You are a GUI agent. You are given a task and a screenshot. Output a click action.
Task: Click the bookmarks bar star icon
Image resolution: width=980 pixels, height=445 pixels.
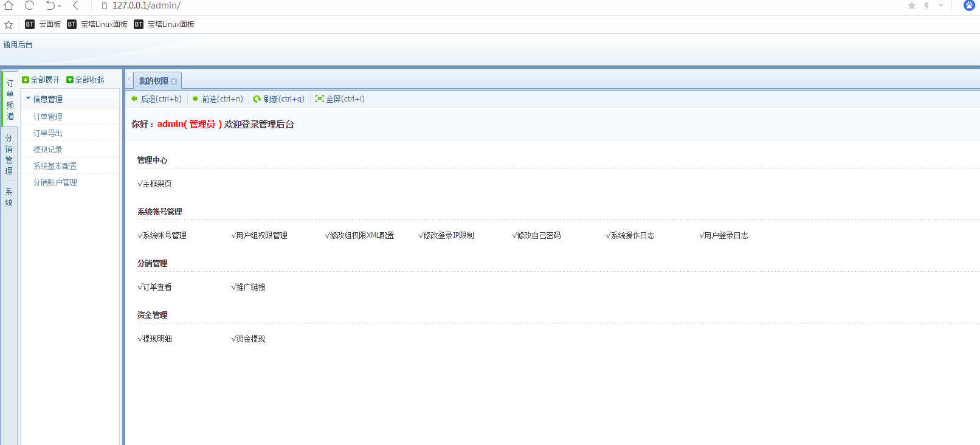[9, 24]
